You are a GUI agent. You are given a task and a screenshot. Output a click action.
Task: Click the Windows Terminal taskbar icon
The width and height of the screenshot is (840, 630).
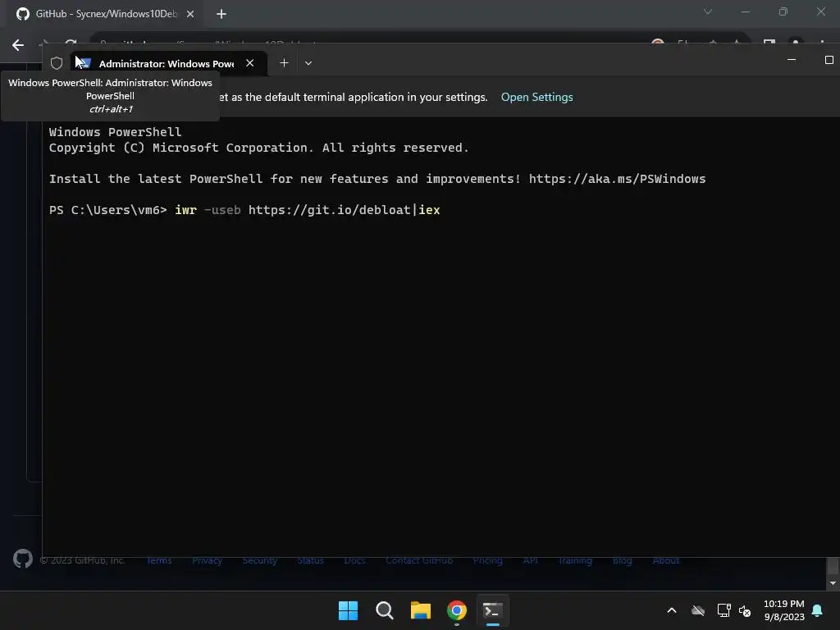[492, 610]
